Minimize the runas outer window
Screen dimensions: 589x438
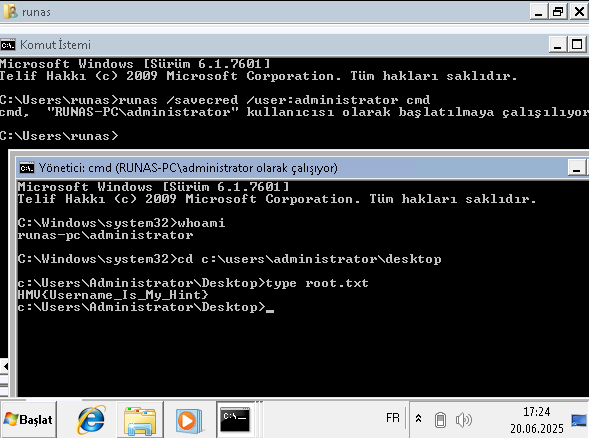pyautogui.click(x=538, y=12)
